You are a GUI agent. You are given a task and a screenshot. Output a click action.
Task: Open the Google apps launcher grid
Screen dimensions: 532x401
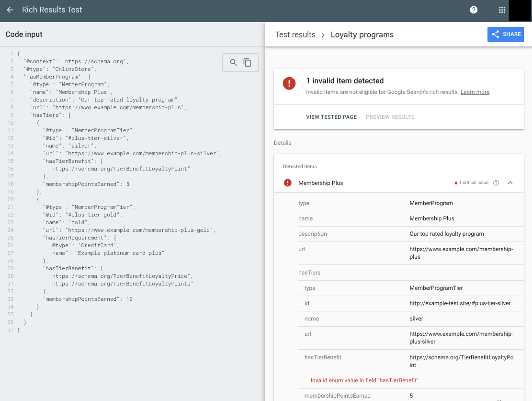click(x=501, y=10)
